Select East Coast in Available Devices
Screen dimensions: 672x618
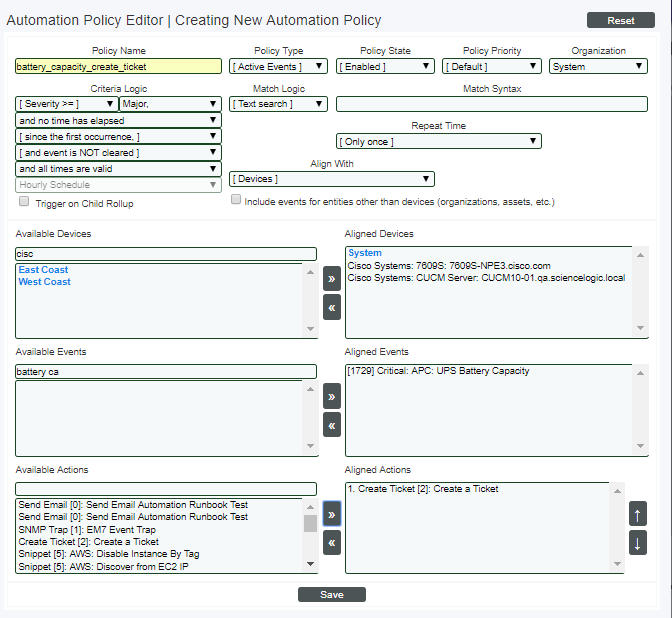click(44, 270)
